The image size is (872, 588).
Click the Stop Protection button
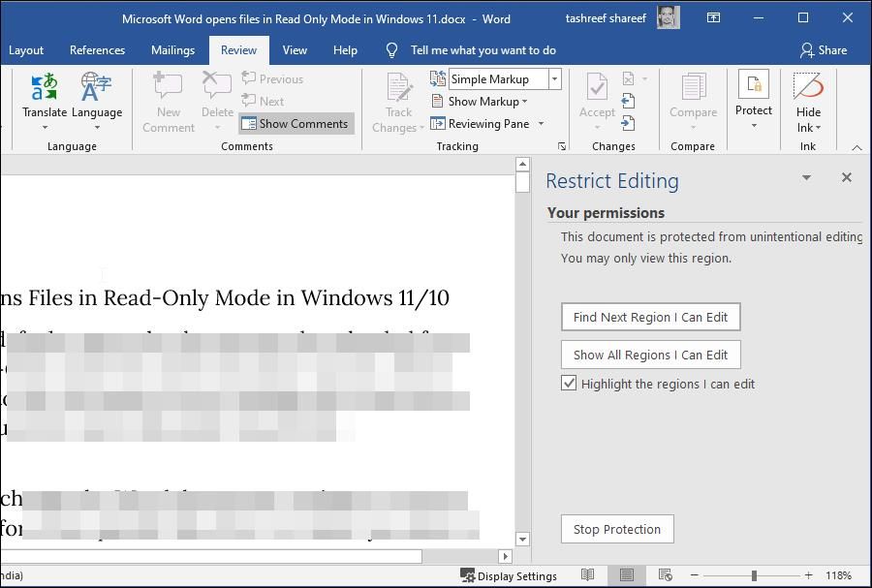point(616,529)
